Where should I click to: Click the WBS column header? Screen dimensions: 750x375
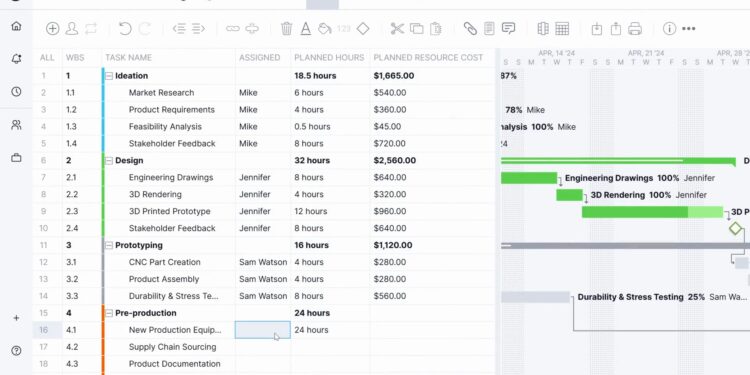[75, 57]
